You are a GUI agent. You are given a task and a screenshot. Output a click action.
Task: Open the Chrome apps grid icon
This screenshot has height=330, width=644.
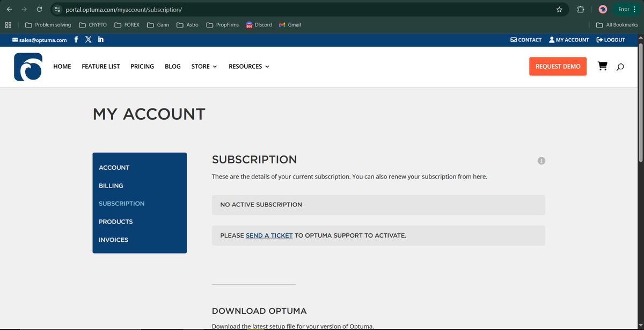click(9, 25)
